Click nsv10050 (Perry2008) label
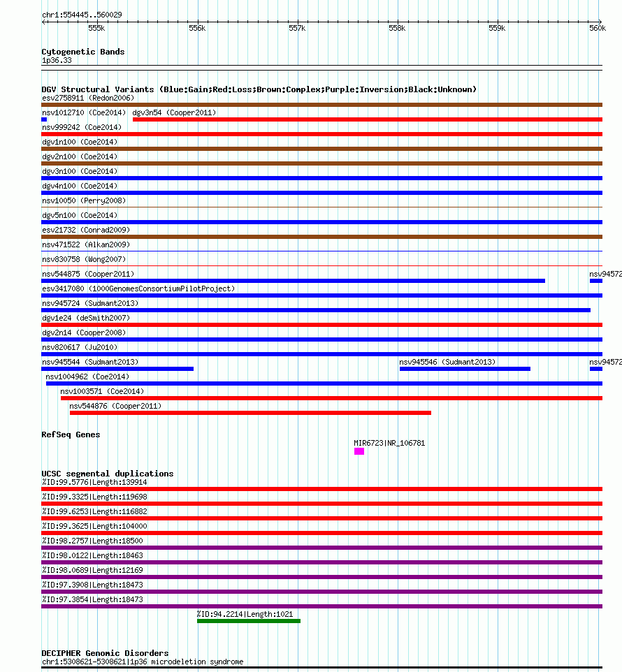The width and height of the screenshot is (622, 672). coord(84,200)
